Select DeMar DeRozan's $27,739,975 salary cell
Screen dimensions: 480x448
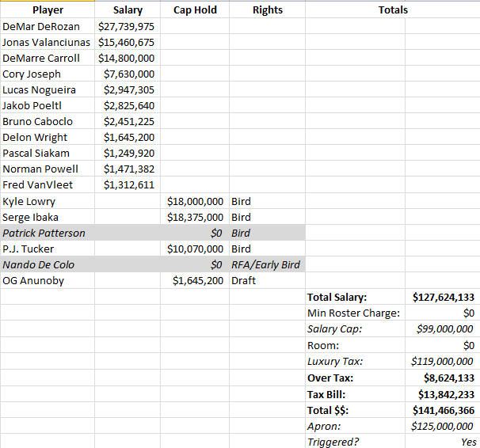(127, 26)
